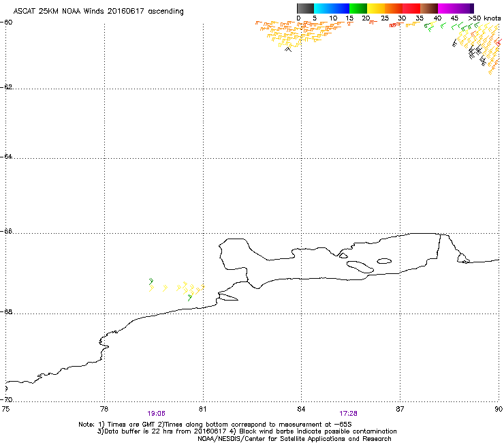Click the red 30-35 knots color band
The height and width of the screenshot is (443, 504).
[411, 8]
